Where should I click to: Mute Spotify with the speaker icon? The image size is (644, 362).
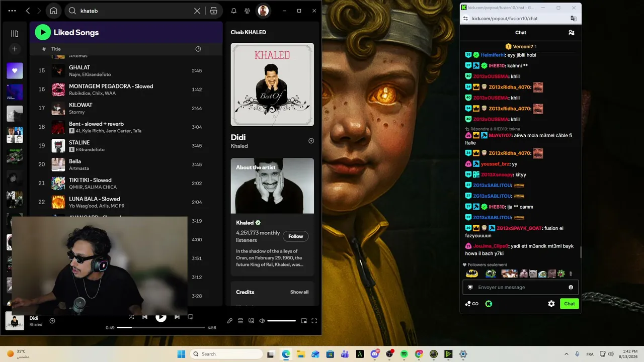tap(262, 321)
